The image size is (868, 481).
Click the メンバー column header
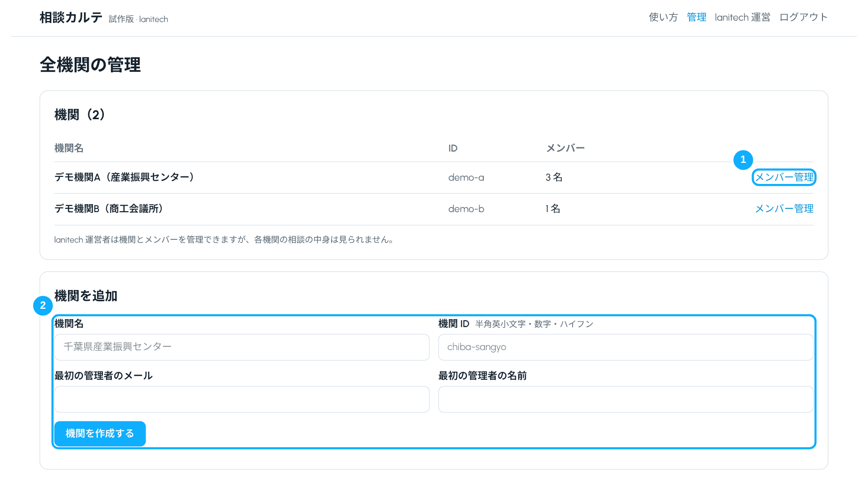pos(565,148)
